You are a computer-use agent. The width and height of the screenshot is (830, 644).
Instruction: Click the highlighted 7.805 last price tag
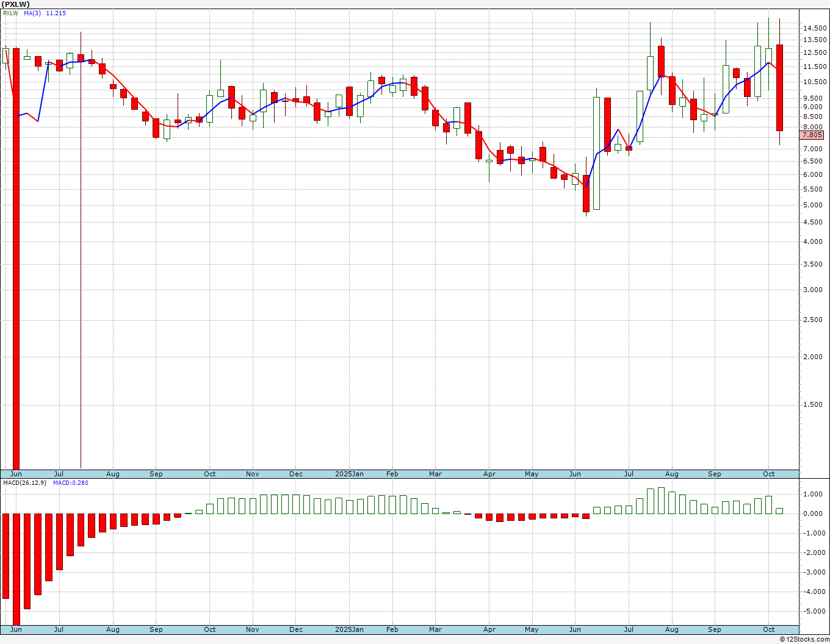(x=813, y=135)
